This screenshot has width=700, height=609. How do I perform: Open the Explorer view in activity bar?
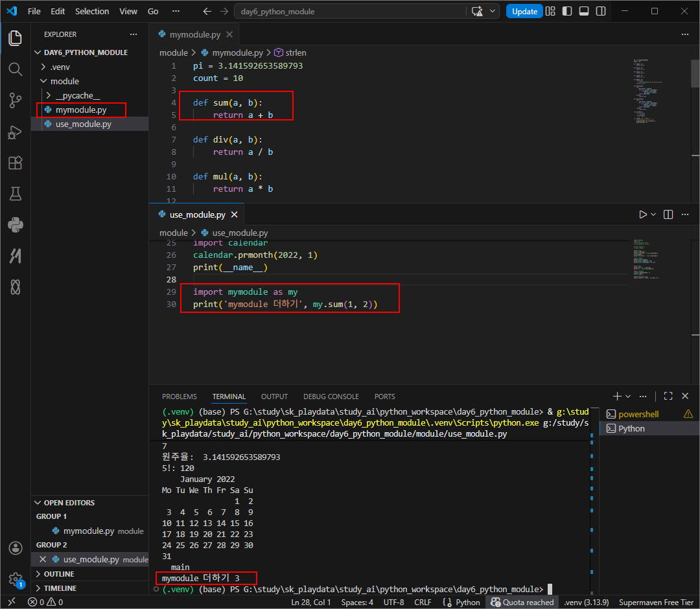coord(15,38)
